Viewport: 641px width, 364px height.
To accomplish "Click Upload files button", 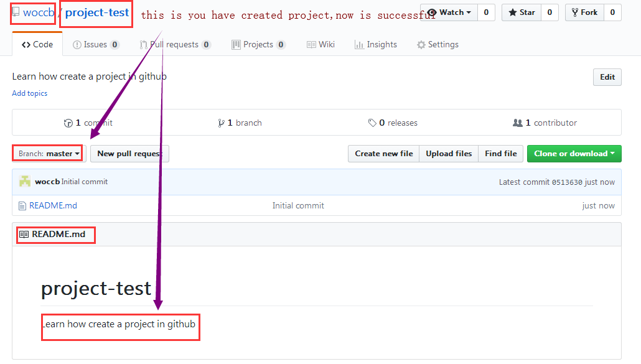I will coord(449,154).
